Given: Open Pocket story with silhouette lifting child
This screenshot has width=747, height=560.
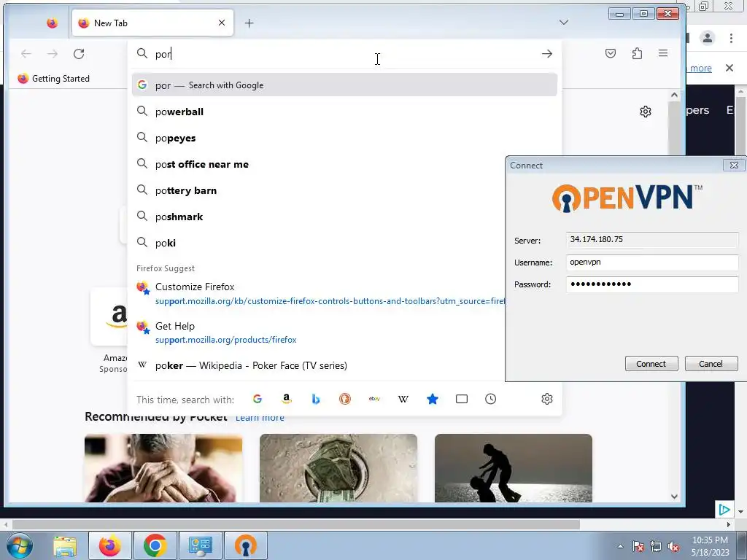Looking at the screenshot, I should point(514,468).
